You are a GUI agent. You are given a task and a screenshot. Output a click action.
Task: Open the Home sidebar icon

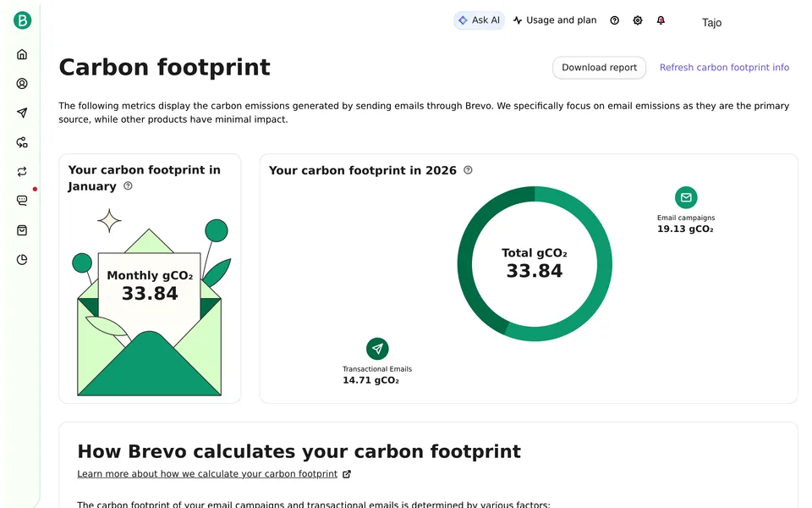pyautogui.click(x=22, y=54)
